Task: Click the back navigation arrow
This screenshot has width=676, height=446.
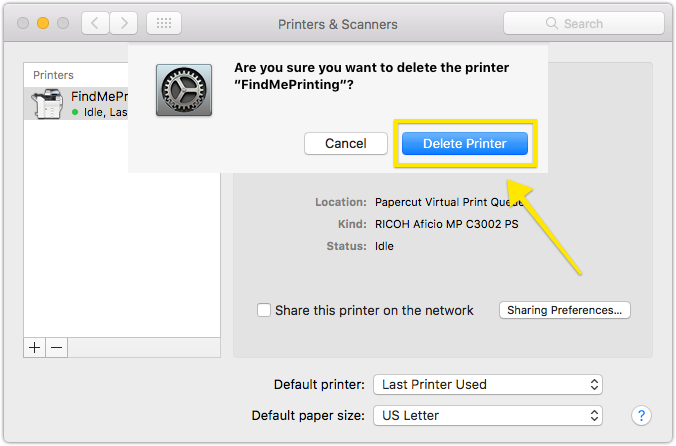Action: tap(95, 23)
